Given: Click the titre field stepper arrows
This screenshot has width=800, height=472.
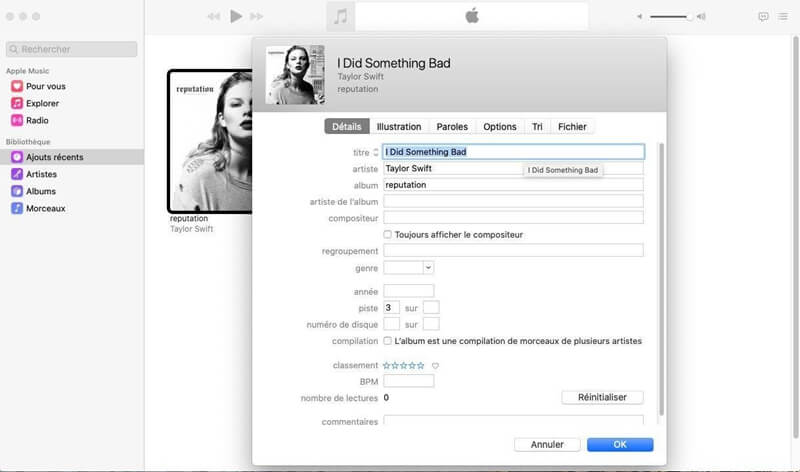Looking at the screenshot, I should [x=376, y=152].
